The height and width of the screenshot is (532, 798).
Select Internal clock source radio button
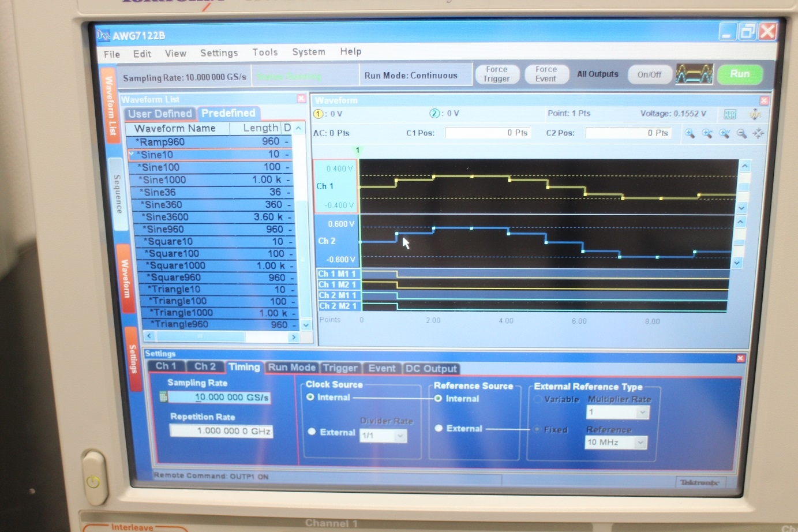coord(310,397)
